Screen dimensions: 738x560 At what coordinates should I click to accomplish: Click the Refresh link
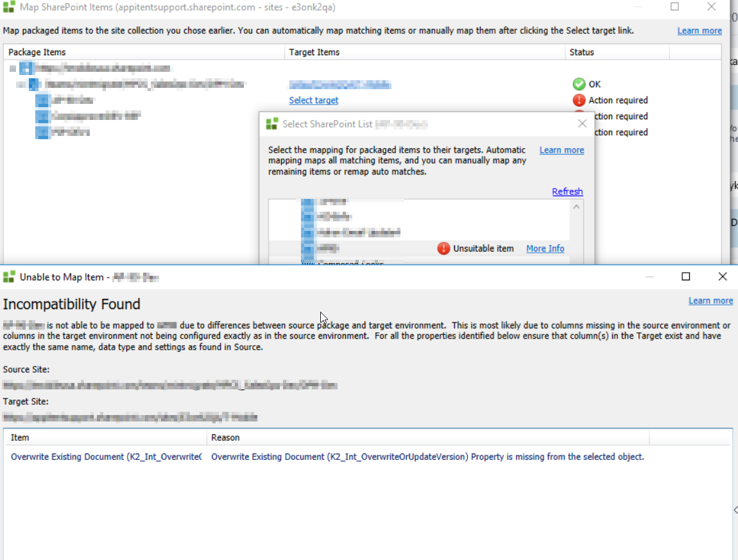(x=567, y=192)
